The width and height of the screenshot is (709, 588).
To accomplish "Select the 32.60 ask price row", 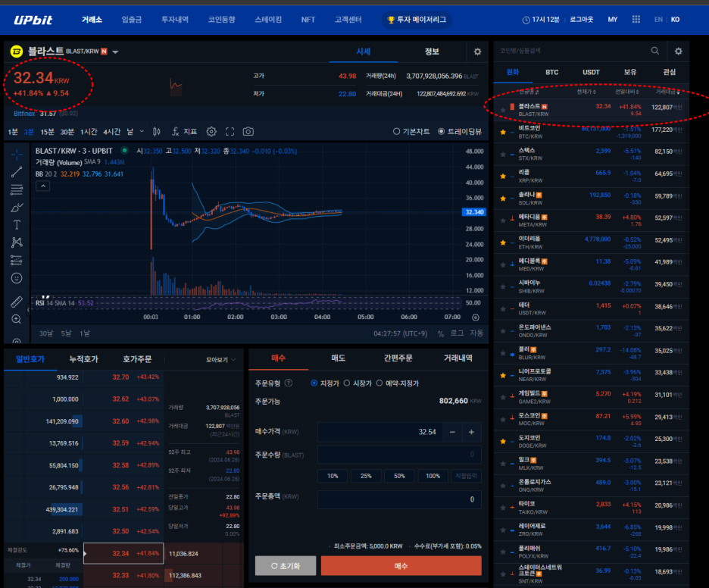I will (x=83, y=421).
